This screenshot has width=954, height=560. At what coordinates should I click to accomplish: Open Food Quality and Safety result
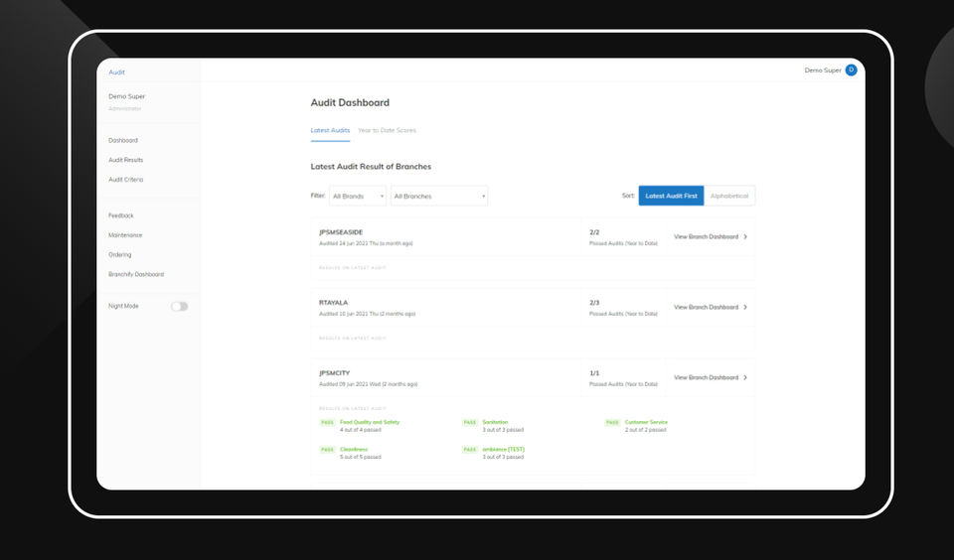(370, 422)
